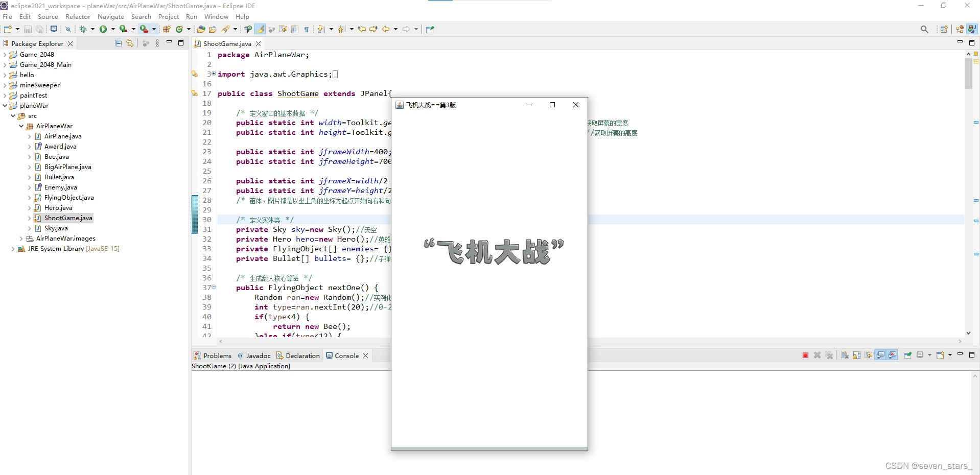The image size is (980, 475).
Task: Click the Open Task folder icon
Action: pyautogui.click(x=213, y=29)
